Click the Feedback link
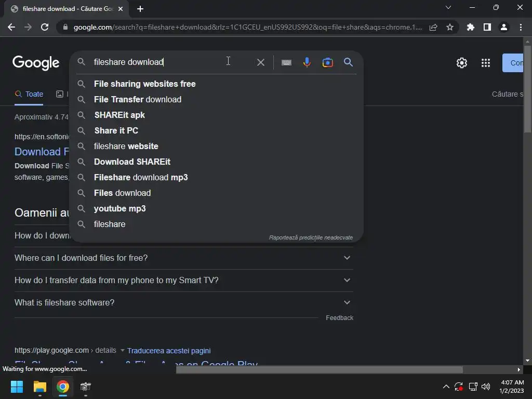 [x=339, y=318]
